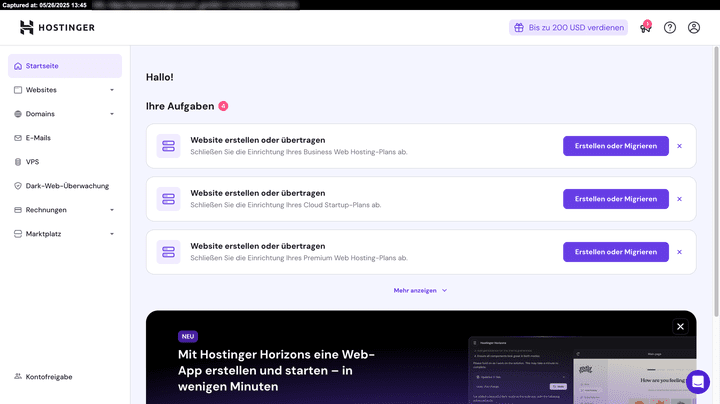The height and width of the screenshot is (404, 720).
Task: Click the tasks count badge showing 4
Action: (x=223, y=106)
